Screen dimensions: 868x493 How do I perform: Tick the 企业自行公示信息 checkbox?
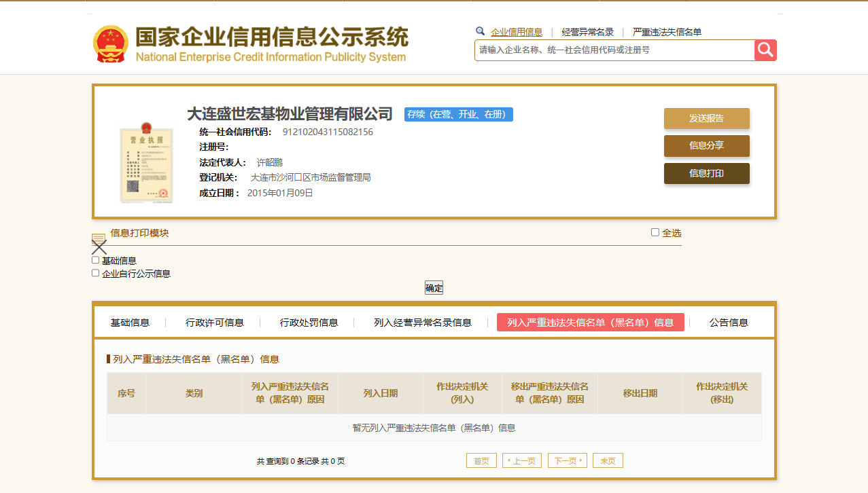click(x=96, y=274)
